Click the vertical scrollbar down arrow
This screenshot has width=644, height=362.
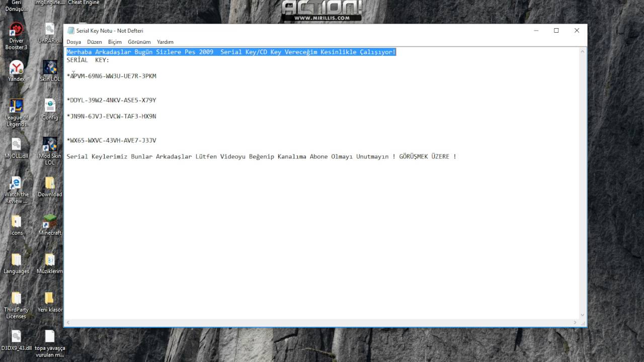583,315
